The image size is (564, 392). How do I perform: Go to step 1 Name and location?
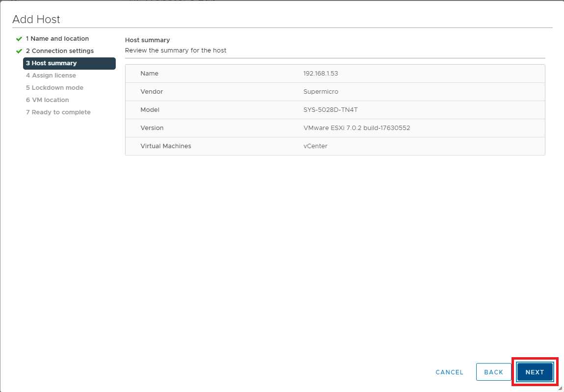(x=57, y=39)
